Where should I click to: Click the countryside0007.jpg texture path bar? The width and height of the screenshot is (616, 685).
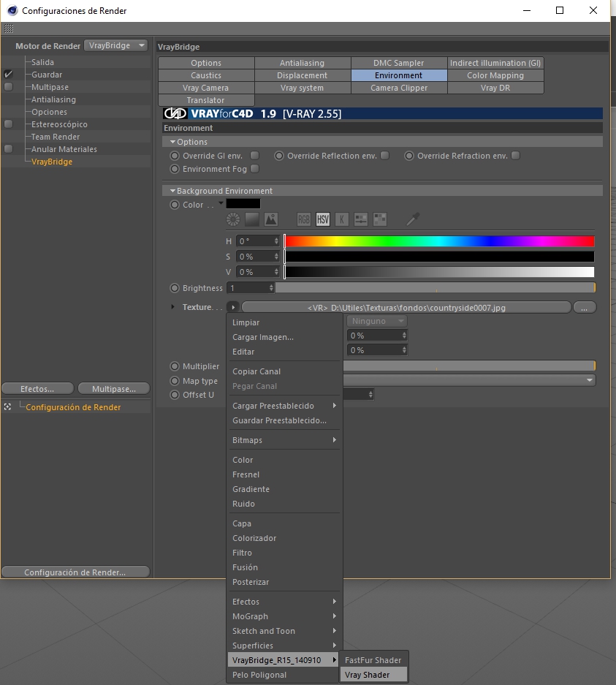pos(406,307)
